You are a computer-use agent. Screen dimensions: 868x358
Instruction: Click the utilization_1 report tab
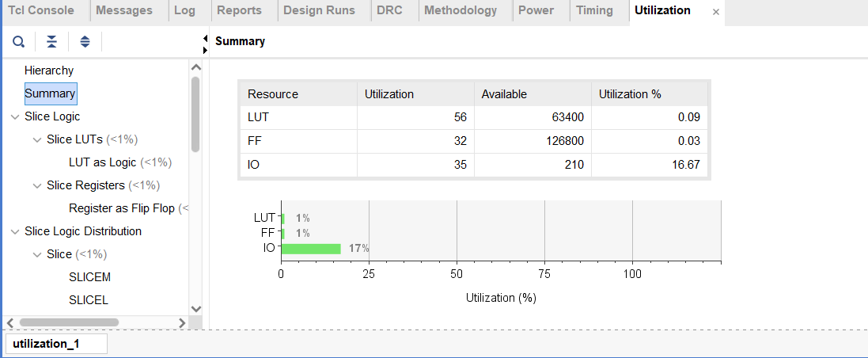click(x=46, y=344)
